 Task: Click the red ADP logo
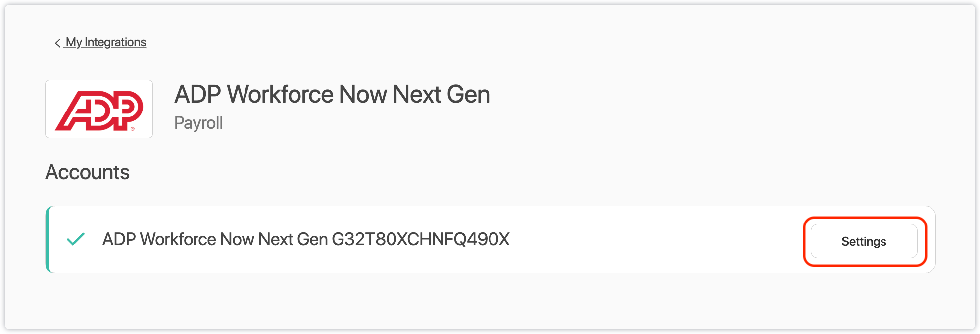[99, 110]
